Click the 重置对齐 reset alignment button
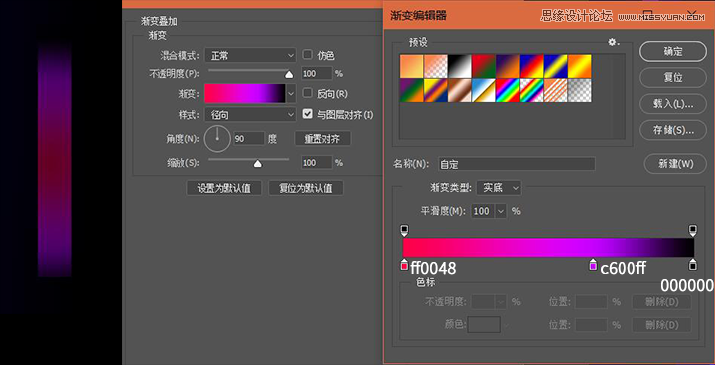Viewport: 715px width, 365px height. [323, 139]
